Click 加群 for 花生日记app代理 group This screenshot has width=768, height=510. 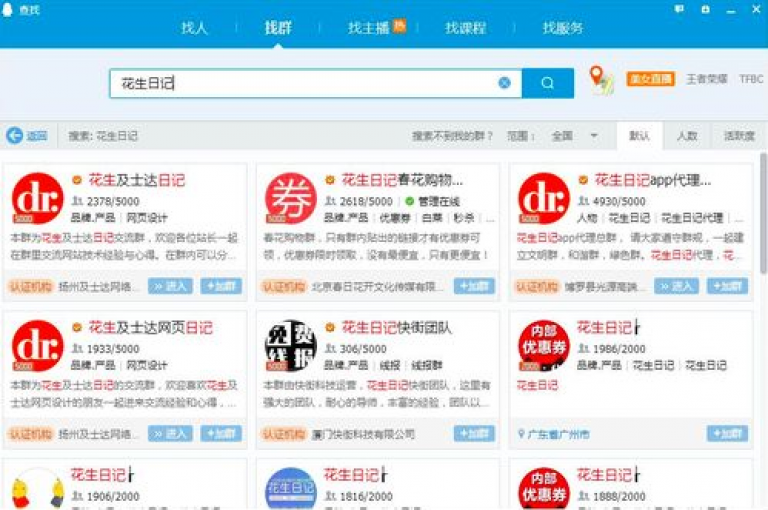pyautogui.click(x=727, y=286)
